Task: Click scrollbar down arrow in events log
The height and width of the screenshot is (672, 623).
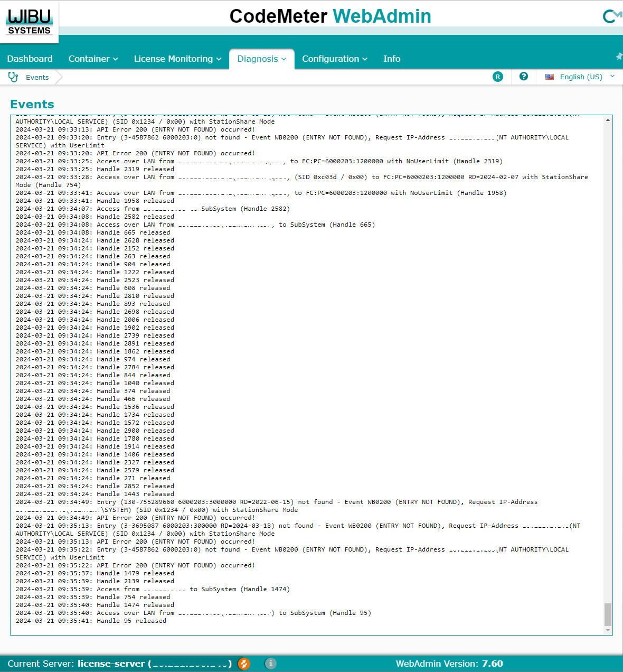Action: click(x=608, y=630)
